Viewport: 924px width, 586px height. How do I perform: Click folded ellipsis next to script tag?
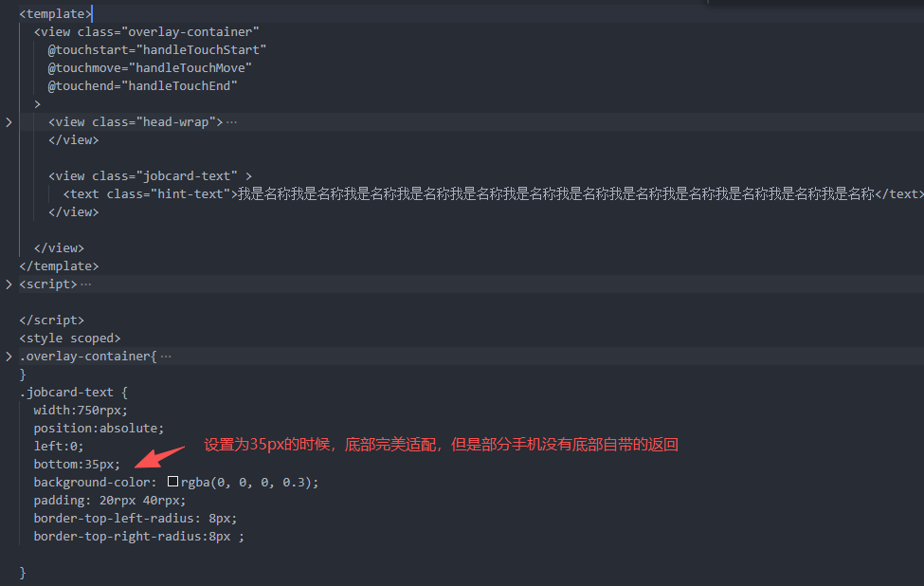click(86, 284)
